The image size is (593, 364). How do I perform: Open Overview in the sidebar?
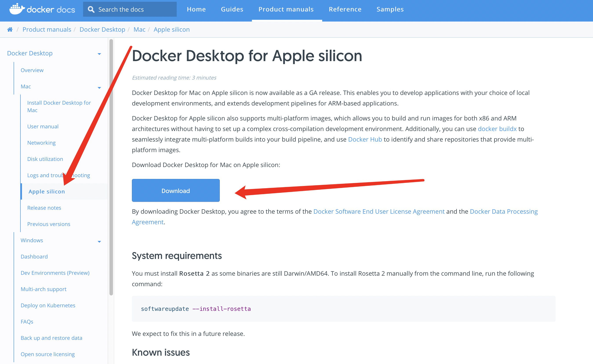(32, 70)
